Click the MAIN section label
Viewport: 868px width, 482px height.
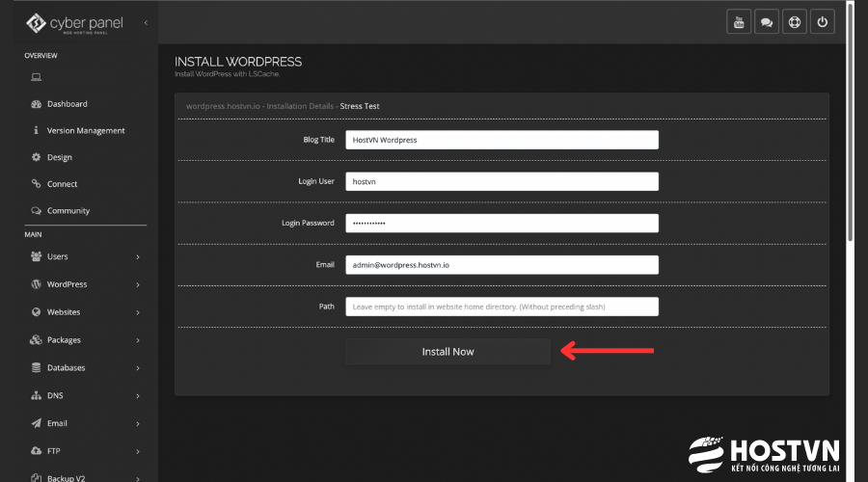pos(33,234)
